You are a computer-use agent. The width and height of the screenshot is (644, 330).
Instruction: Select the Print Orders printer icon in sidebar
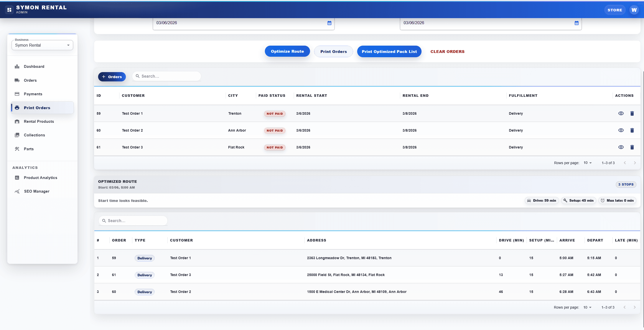pos(17,108)
